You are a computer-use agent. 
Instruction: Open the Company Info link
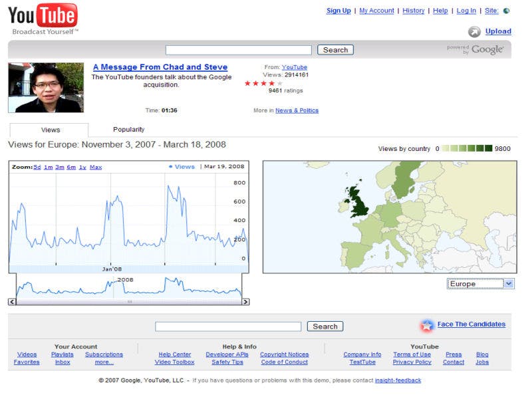[362, 354]
